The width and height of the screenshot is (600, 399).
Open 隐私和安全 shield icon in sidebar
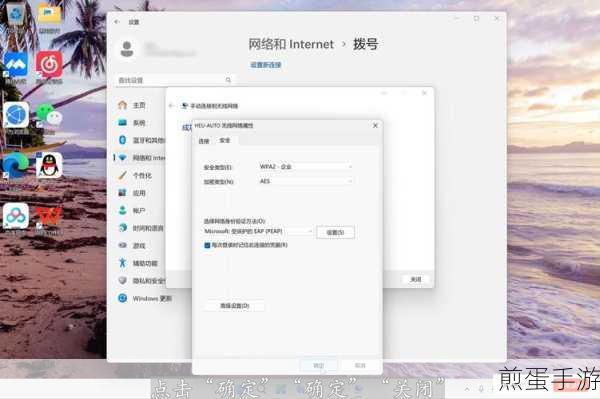(x=122, y=280)
